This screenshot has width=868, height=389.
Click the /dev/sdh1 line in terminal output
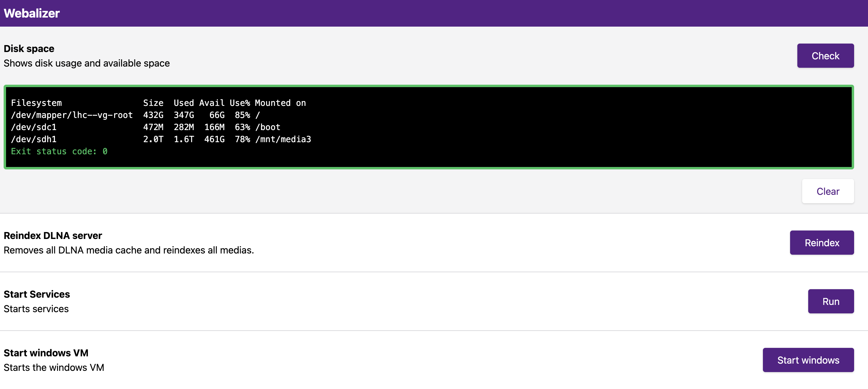coord(34,139)
